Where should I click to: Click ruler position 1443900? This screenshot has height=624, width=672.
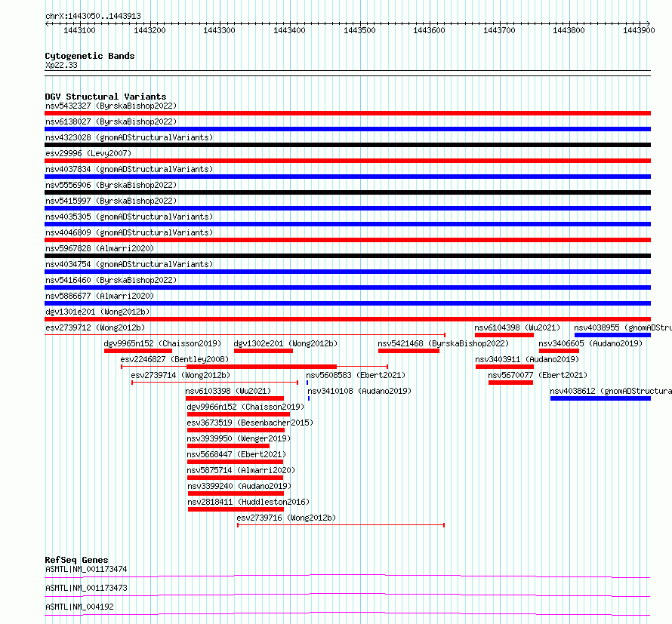click(639, 30)
